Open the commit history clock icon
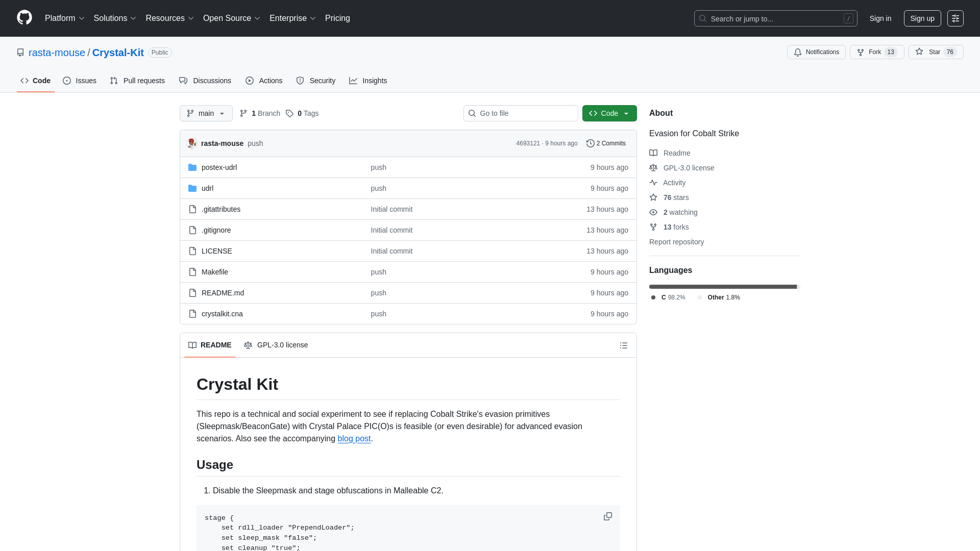 coord(591,143)
